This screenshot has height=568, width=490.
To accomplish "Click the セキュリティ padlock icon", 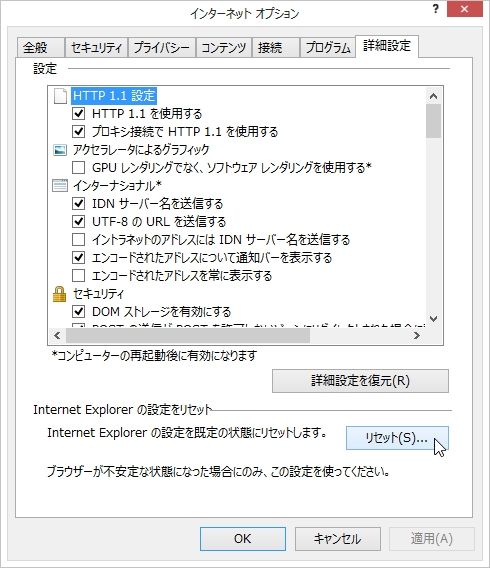I will 59,294.
